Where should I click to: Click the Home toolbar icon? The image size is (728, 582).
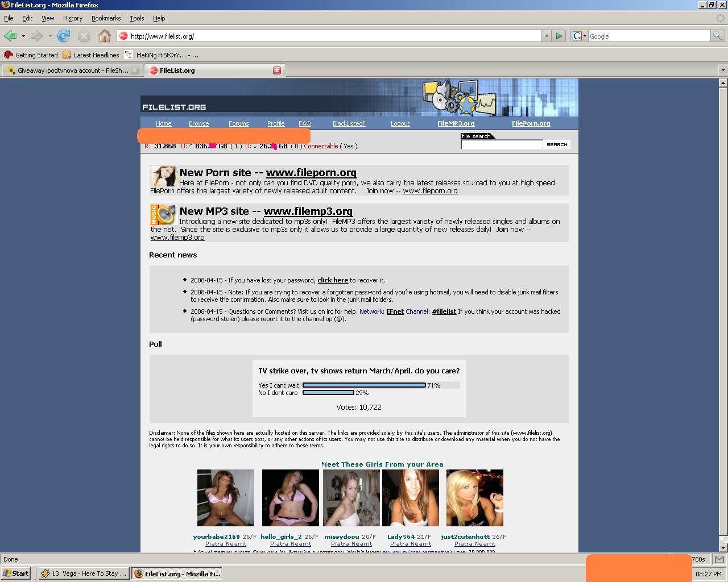(x=104, y=36)
